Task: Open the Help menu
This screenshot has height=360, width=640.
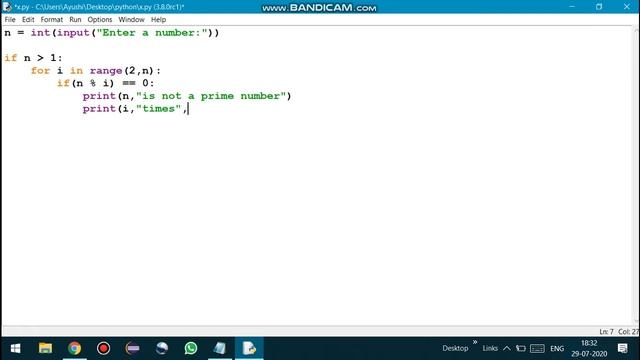Action: tap(158, 20)
